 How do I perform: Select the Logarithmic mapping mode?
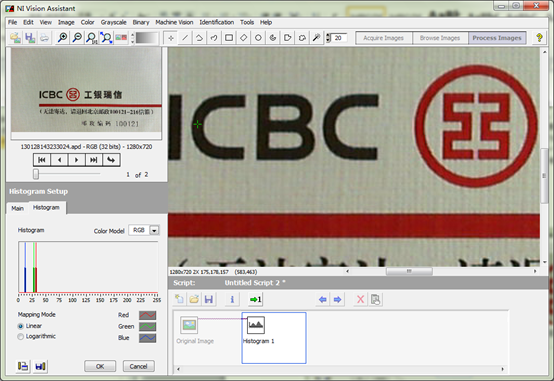click(x=20, y=336)
